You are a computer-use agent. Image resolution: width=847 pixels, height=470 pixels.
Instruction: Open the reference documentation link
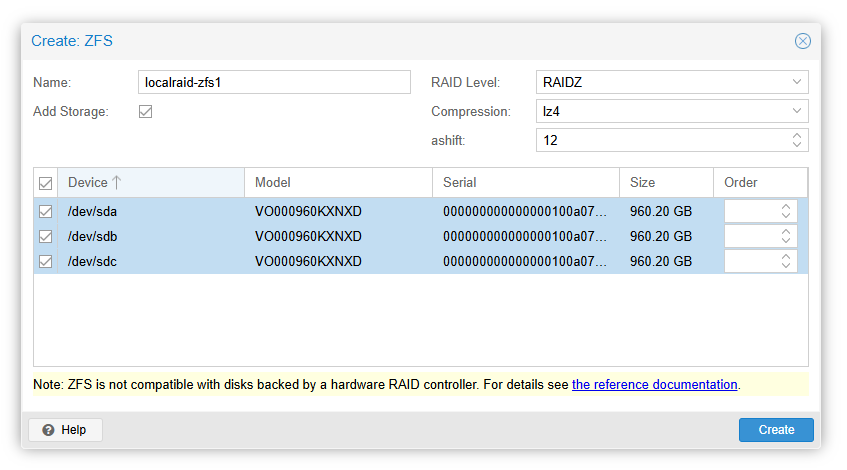point(655,385)
